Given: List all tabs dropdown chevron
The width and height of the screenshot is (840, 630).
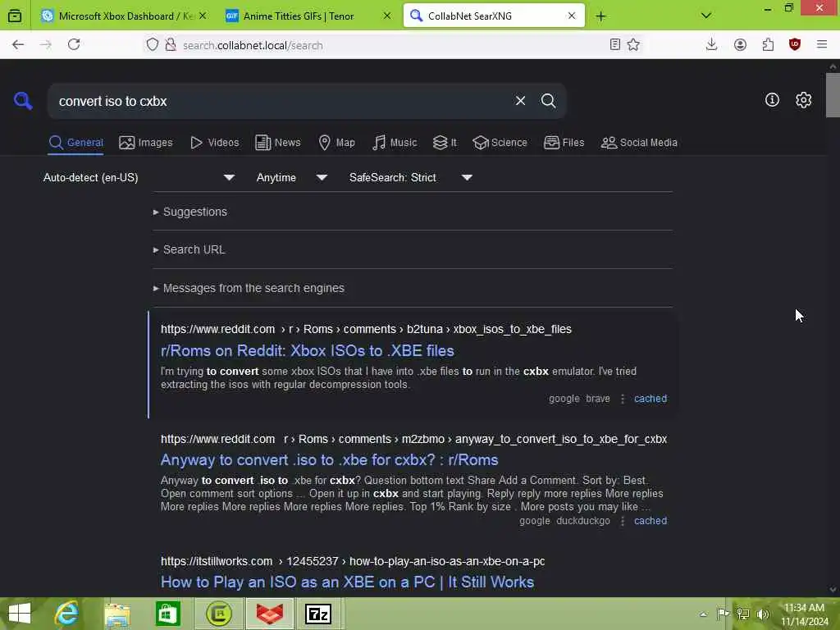Looking at the screenshot, I should pyautogui.click(x=706, y=16).
